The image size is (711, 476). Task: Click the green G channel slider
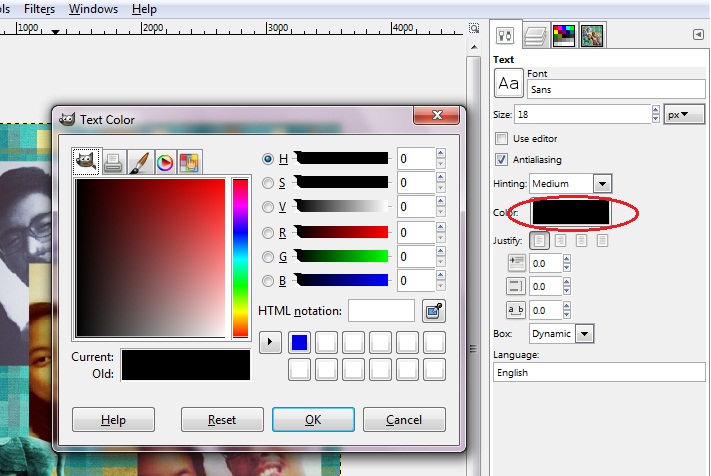click(342, 257)
